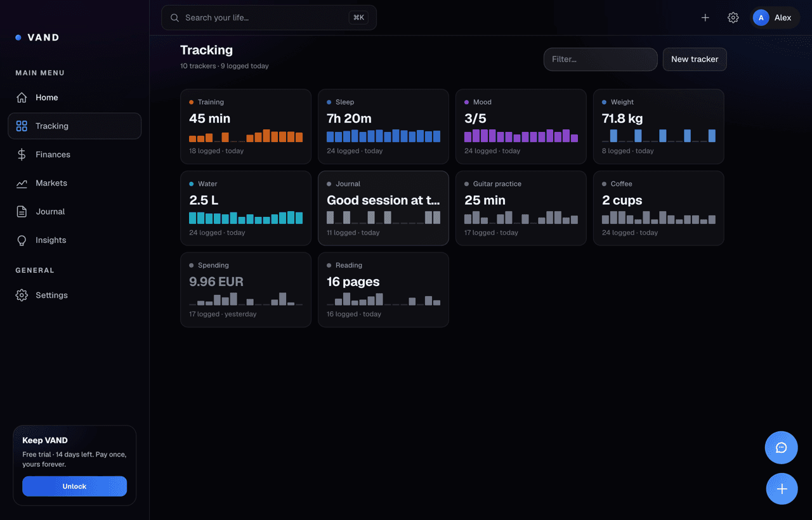This screenshot has width=812, height=520.
Task: Open the Coffee tracker card
Action: [x=658, y=208]
